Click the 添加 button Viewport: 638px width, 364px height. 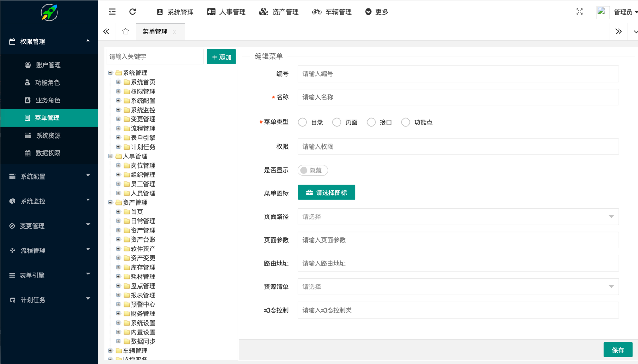(x=221, y=57)
